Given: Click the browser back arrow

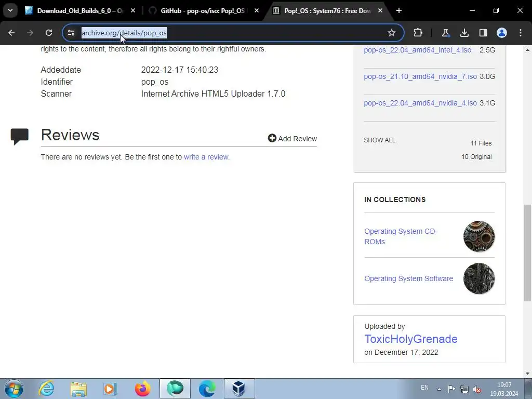Looking at the screenshot, I should click(x=11, y=33).
